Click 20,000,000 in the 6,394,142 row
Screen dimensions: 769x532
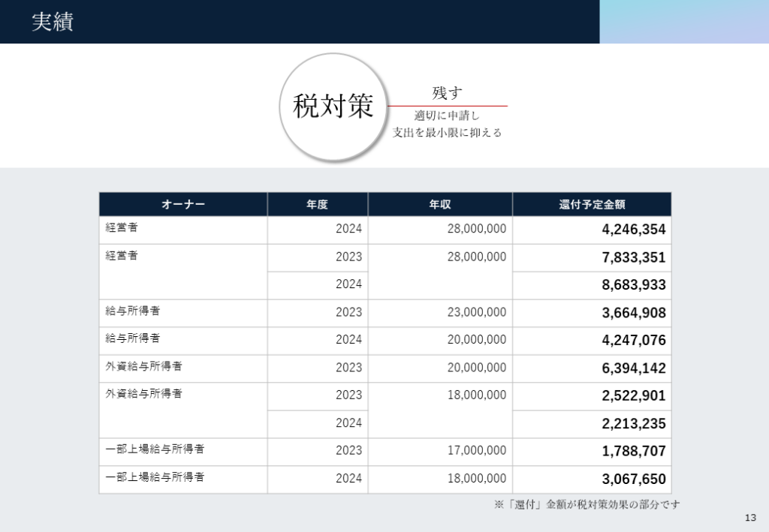477,368
